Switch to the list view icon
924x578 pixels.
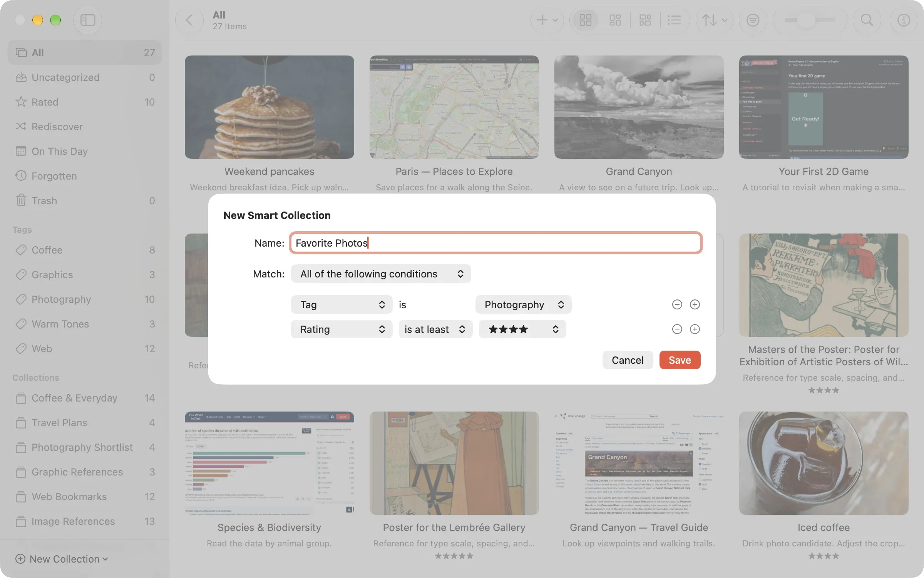coord(674,20)
